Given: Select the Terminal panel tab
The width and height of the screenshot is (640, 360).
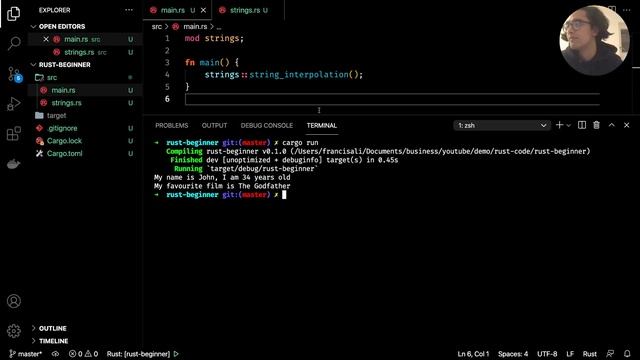Looking at the screenshot, I should click(x=322, y=125).
